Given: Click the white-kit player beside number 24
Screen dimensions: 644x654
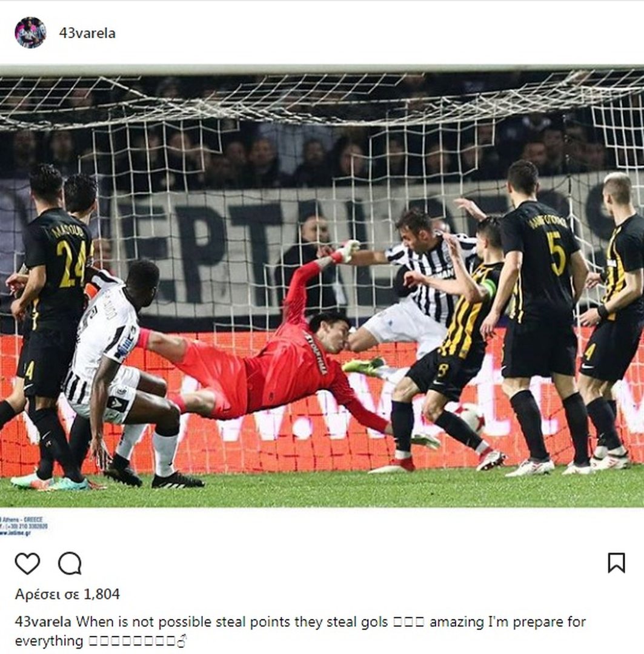Looking at the screenshot, I should tap(121, 371).
